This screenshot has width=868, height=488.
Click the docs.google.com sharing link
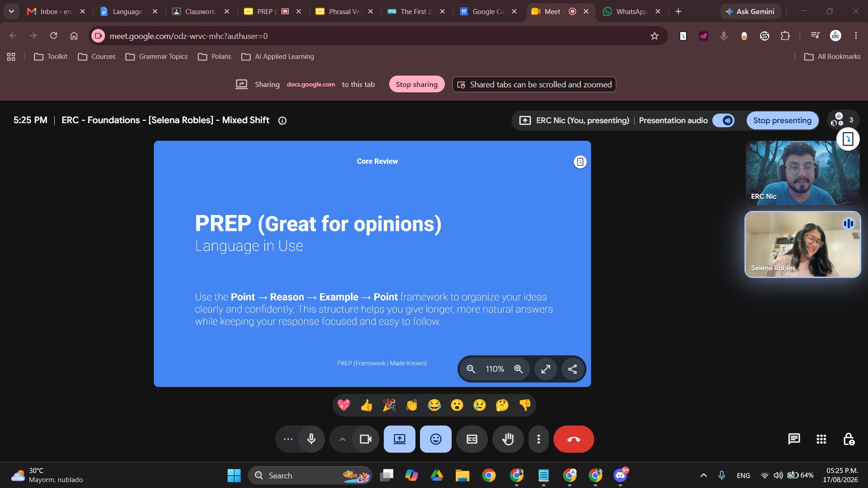click(x=311, y=84)
